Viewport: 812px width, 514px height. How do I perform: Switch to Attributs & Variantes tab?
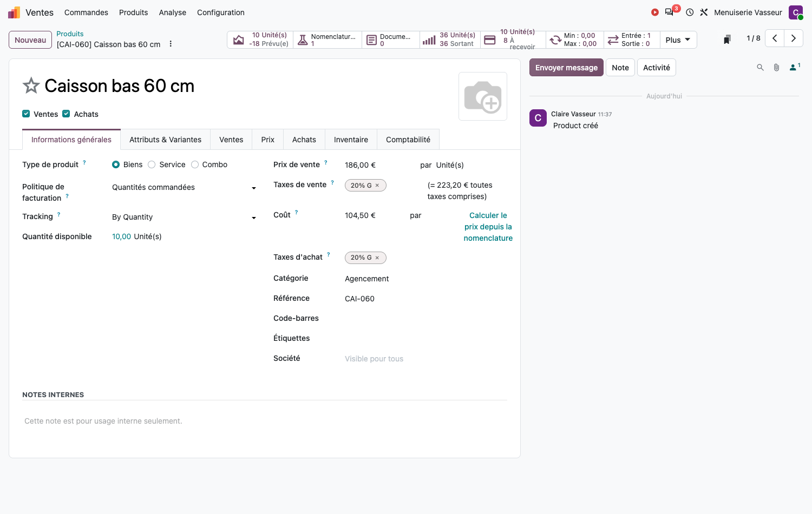pyautogui.click(x=165, y=140)
